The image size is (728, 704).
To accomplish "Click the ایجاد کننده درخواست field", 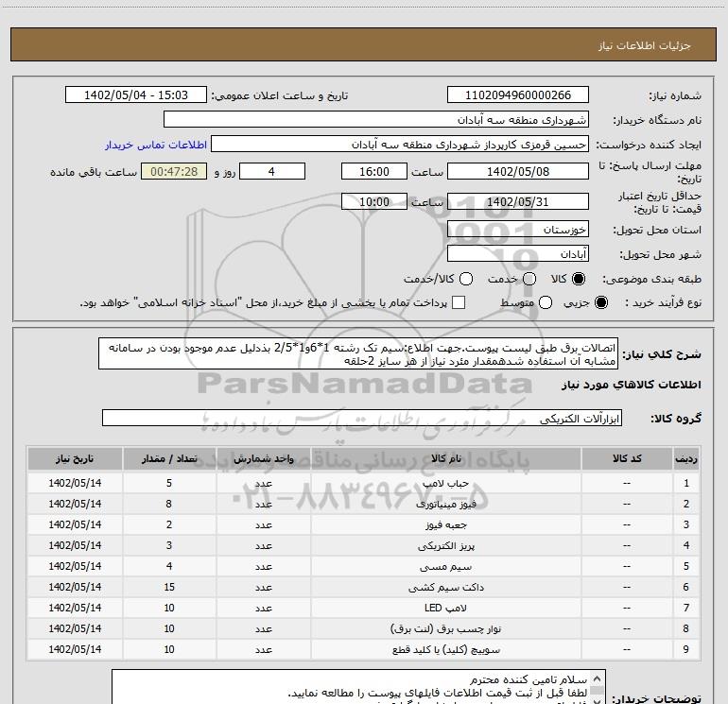I will tap(400, 145).
